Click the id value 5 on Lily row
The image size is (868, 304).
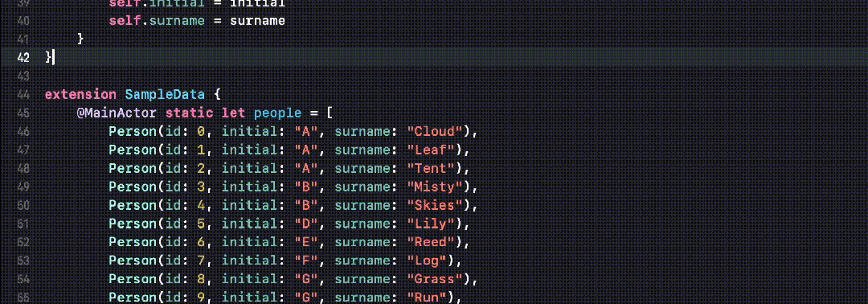202,224
